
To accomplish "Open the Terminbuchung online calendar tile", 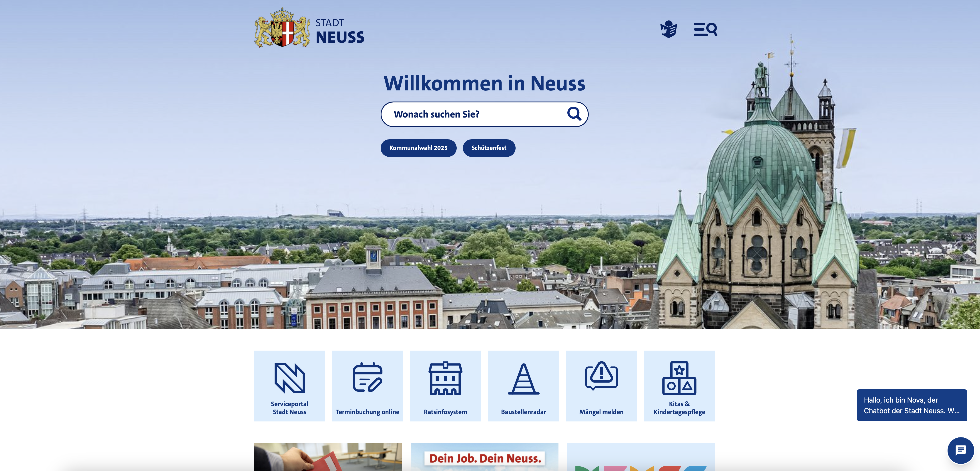I will pos(367,386).
